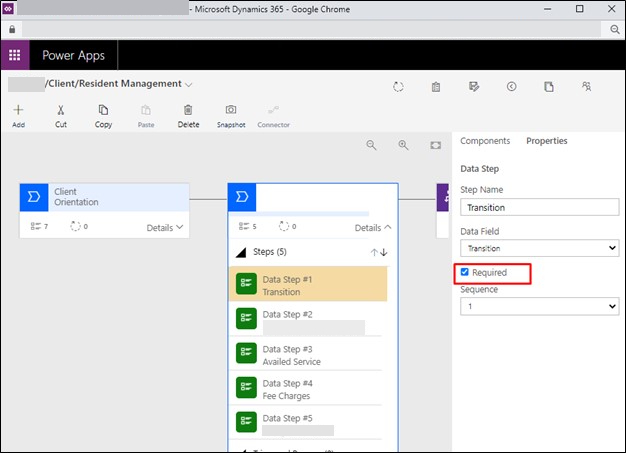Move step down with the down arrow

(x=384, y=252)
